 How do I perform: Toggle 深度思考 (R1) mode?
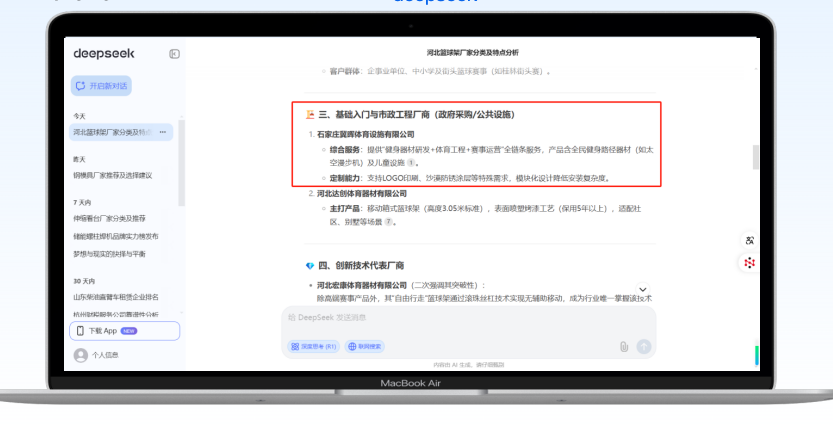[x=313, y=346]
